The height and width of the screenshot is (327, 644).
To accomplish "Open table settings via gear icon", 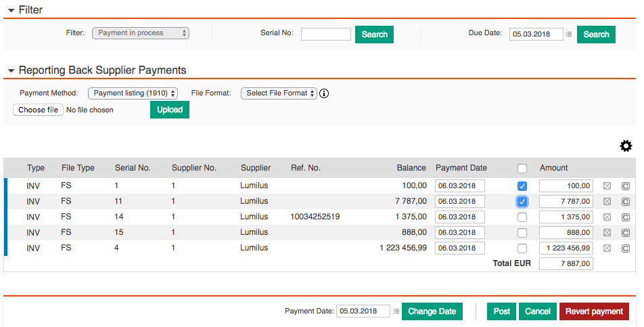I will (626, 146).
